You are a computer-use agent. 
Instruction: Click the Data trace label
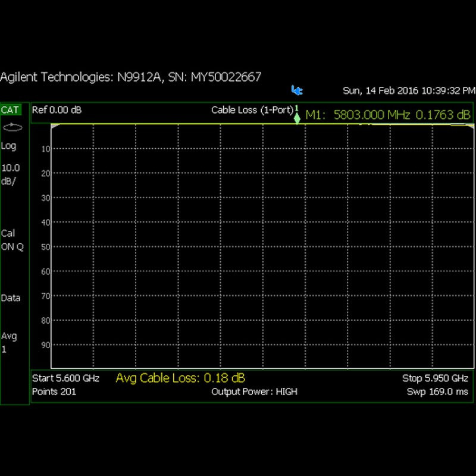click(x=11, y=298)
